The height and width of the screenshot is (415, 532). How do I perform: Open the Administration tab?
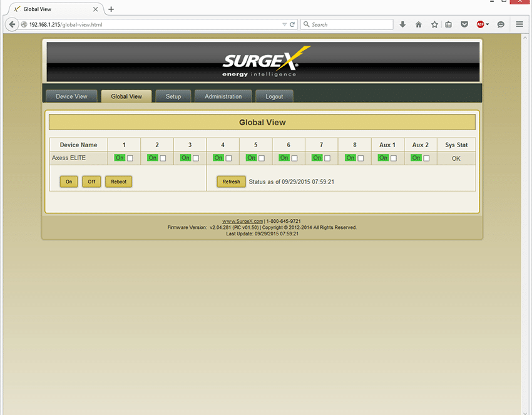[223, 96]
